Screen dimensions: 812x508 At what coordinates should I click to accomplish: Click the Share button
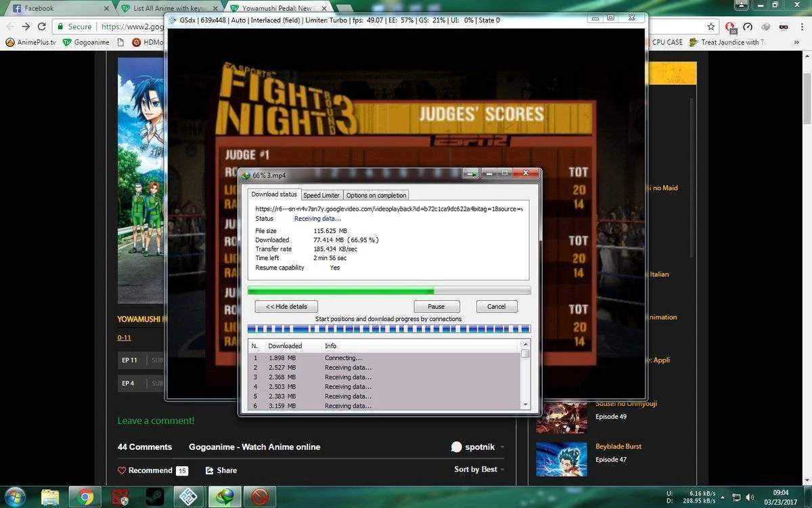coord(221,470)
